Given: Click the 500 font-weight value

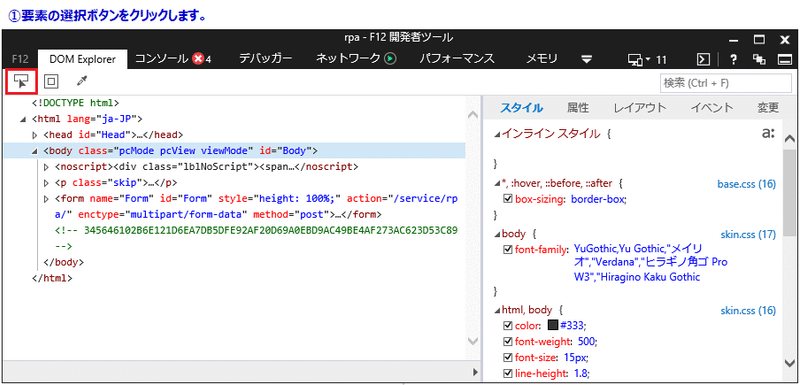Looking at the screenshot, I should pyautogui.click(x=587, y=341).
